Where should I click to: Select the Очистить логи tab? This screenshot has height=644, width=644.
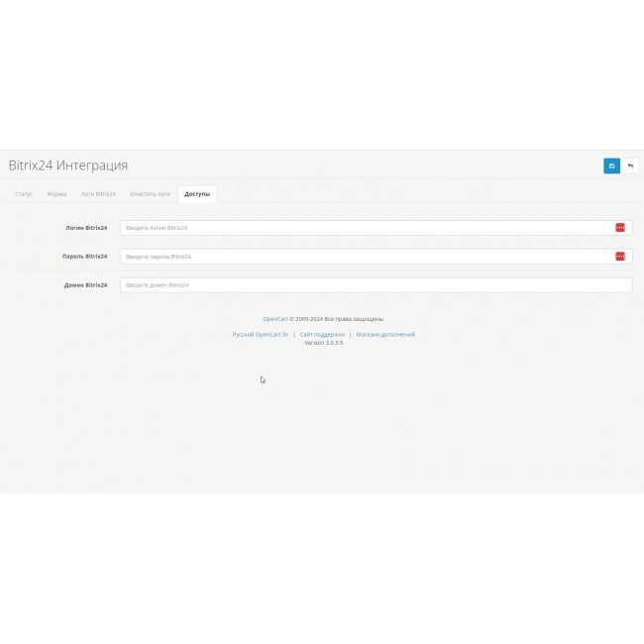pos(150,194)
